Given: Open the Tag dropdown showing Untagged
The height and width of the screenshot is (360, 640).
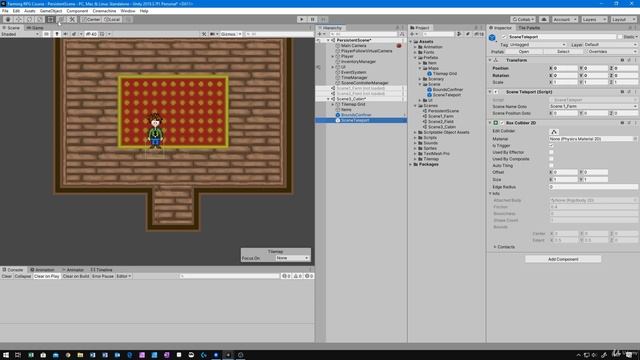Looking at the screenshot, I should click(537, 44).
